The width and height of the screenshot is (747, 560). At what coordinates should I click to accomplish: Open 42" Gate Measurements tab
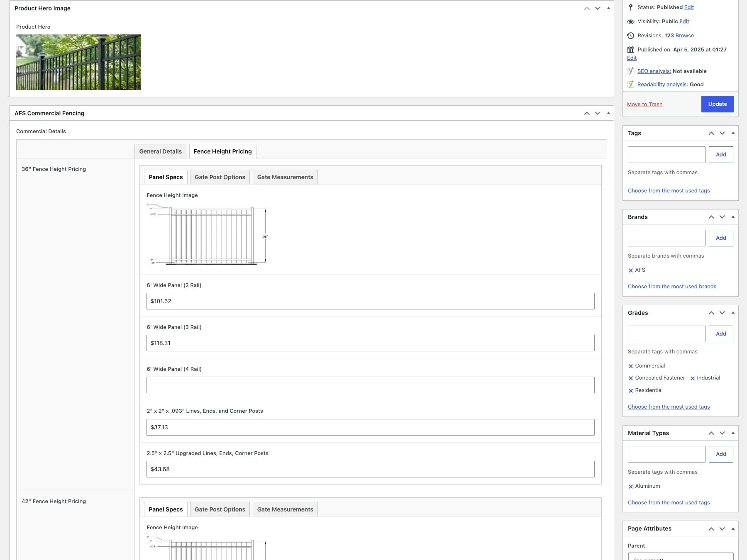coord(285,509)
